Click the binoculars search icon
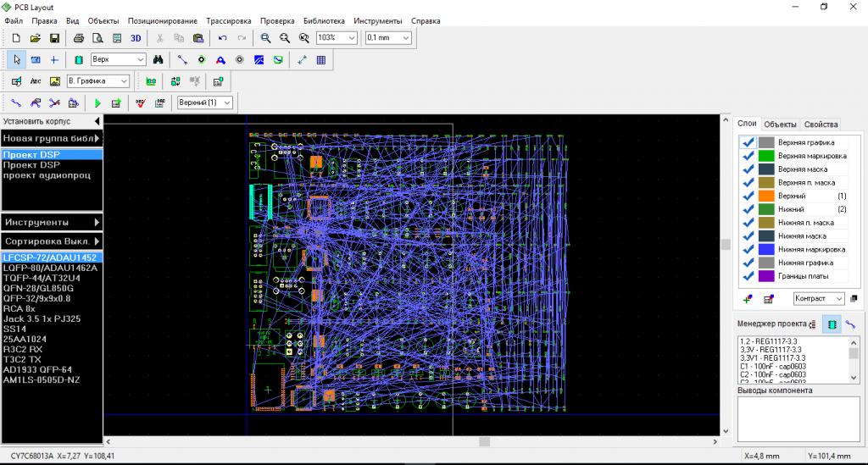Screen dimensions: 868x465 pyautogui.click(x=158, y=60)
